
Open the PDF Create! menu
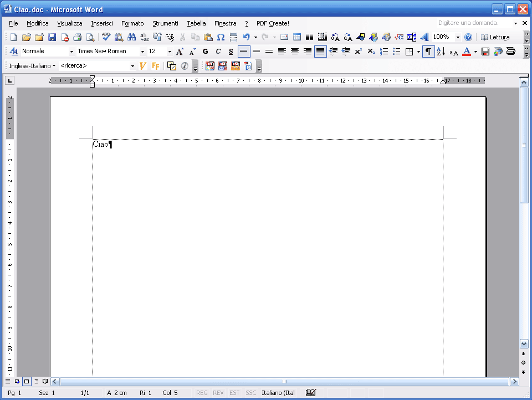pos(273,23)
